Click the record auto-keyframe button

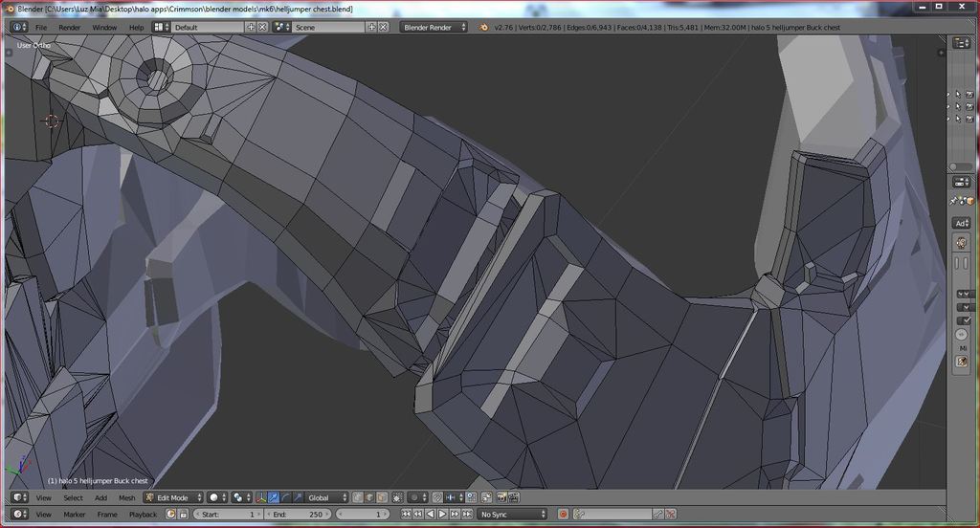coord(564,515)
